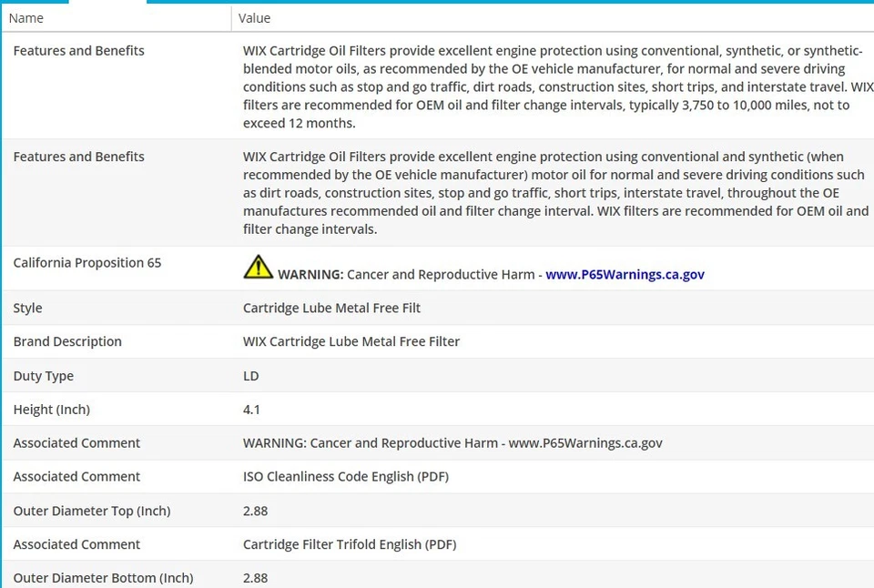The width and height of the screenshot is (874, 588).
Task: Click the Height (Inch) label
Action: point(52,409)
